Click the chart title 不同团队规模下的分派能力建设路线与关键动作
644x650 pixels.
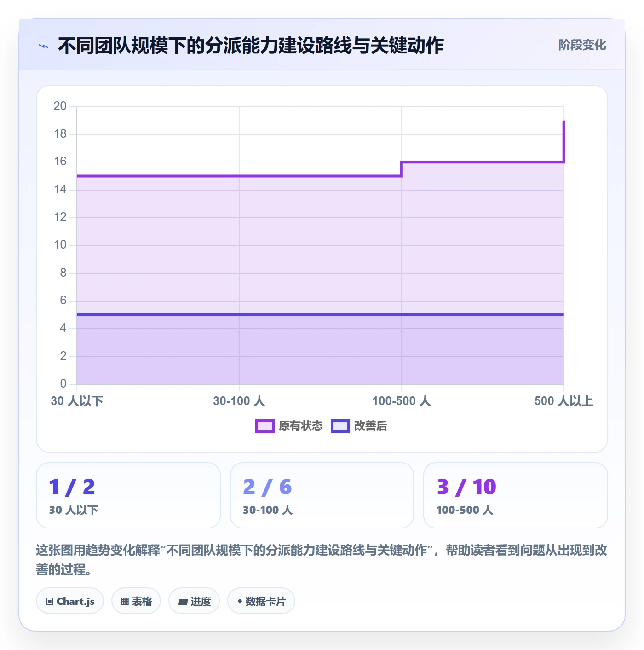tap(251, 46)
